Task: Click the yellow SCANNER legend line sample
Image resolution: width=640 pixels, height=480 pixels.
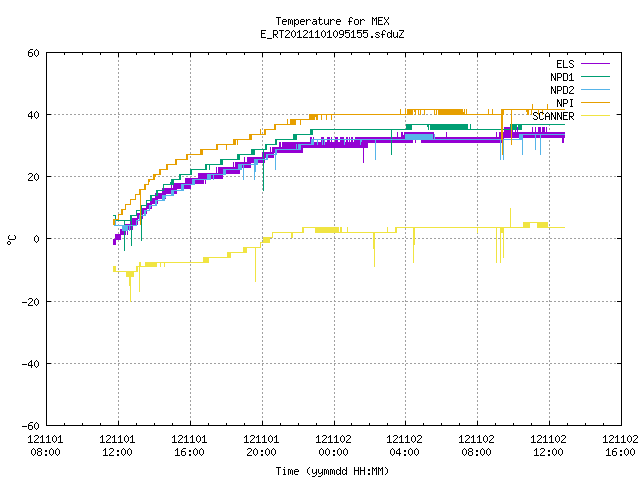Action: point(595,116)
